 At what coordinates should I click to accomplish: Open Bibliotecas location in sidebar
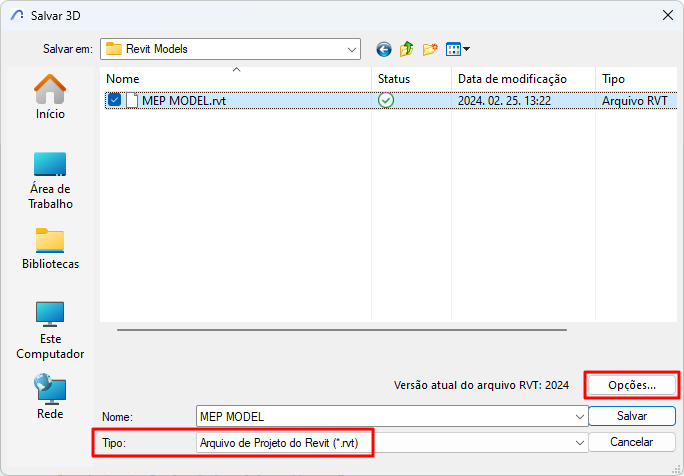tap(50, 248)
